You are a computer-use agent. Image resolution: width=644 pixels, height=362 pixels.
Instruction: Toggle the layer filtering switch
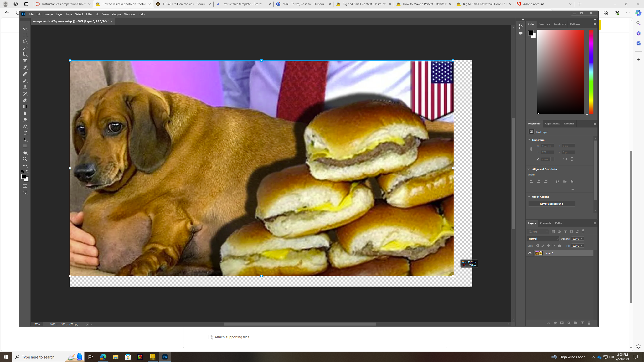coord(583,231)
